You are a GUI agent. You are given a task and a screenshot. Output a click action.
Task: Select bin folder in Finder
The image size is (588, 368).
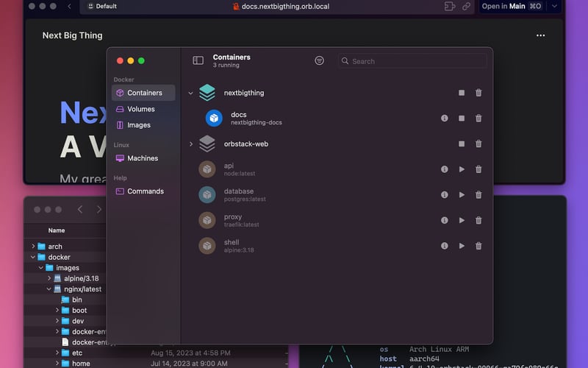(71, 300)
